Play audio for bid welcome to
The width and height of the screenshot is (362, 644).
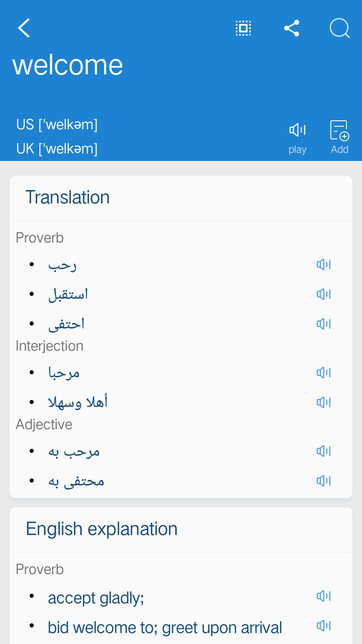coord(323,626)
